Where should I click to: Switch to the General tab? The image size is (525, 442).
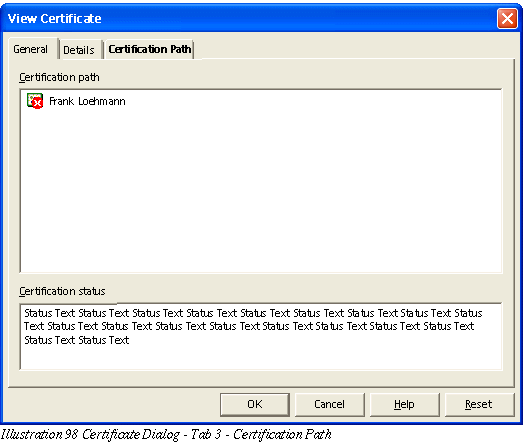pos(31,50)
